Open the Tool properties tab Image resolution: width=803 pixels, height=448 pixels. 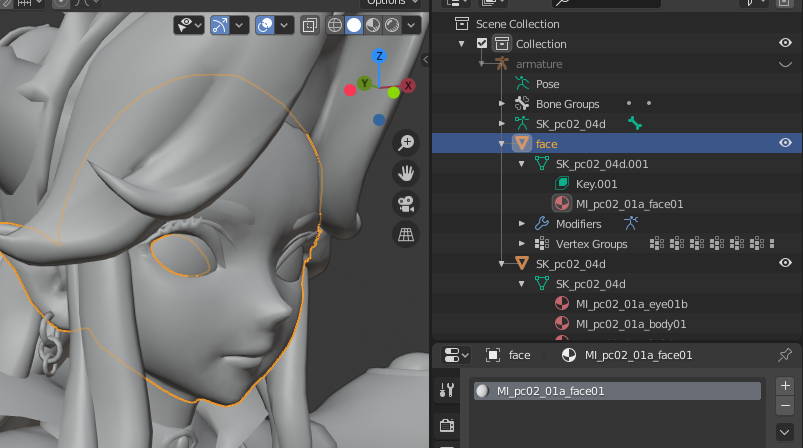click(x=447, y=390)
